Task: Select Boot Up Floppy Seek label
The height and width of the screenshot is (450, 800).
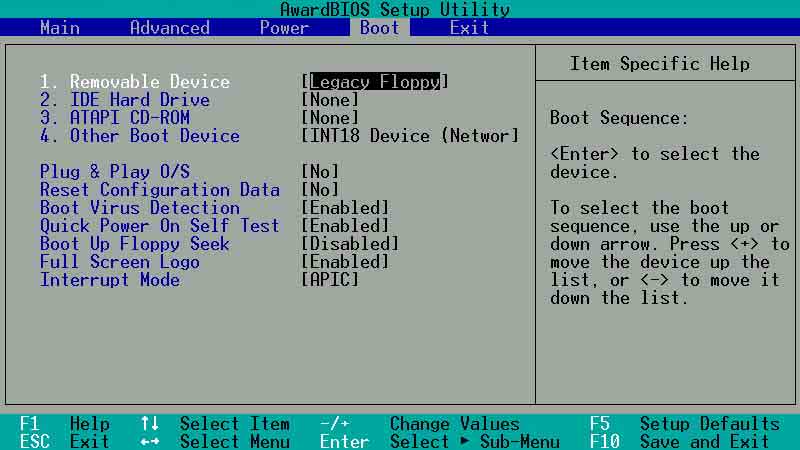Action: 135,244
